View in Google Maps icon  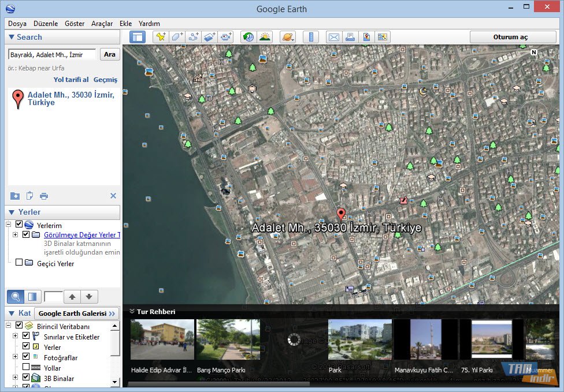(x=366, y=37)
